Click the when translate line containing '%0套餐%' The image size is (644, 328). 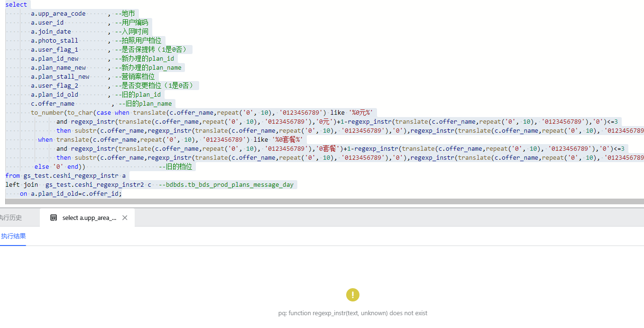pos(171,140)
